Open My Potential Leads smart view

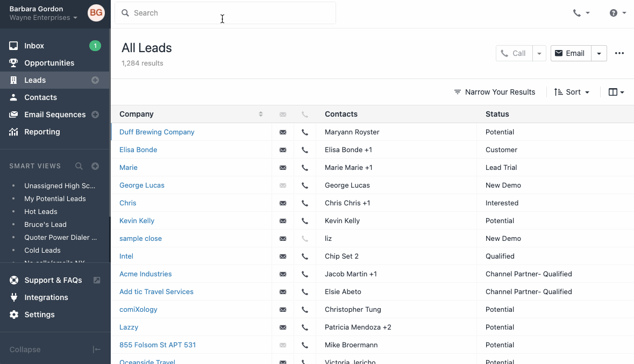pos(55,198)
